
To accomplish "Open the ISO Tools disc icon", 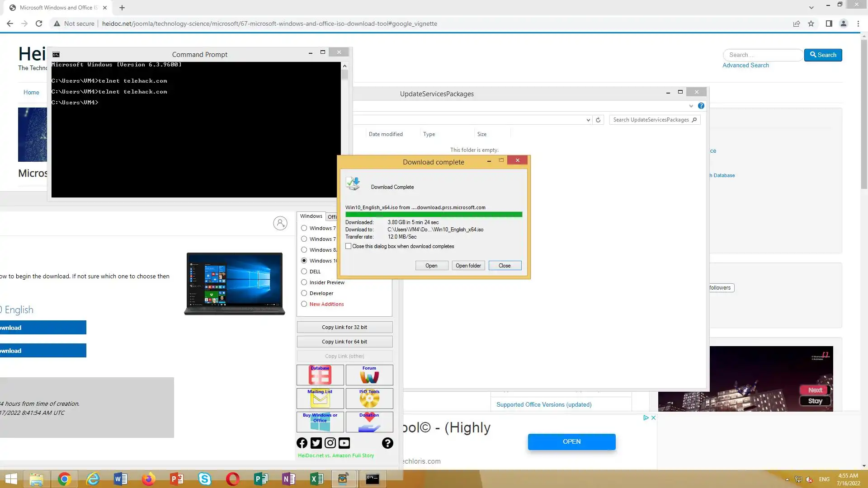I will 369,399.
